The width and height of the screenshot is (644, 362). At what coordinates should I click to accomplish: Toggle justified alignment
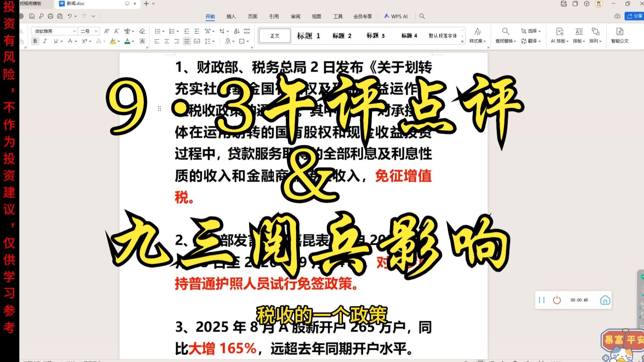click(187, 41)
